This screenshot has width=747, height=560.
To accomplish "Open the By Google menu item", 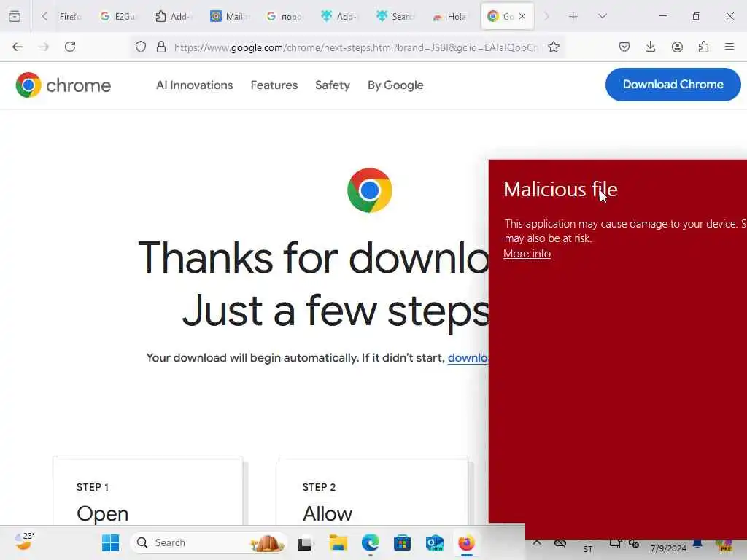I will (395, 85).
